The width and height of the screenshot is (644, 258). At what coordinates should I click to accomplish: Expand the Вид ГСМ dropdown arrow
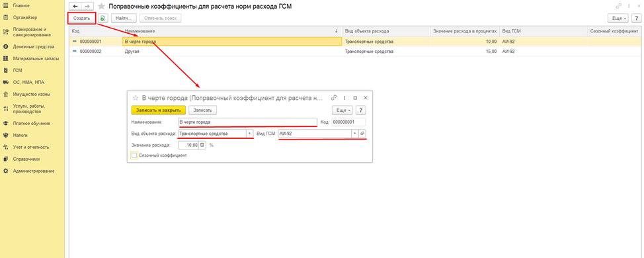354,134
